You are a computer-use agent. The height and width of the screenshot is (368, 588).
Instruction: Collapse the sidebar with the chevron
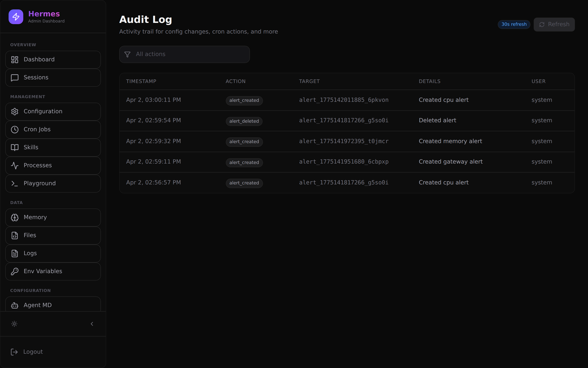pyautogui.click(x=92, y=324)
